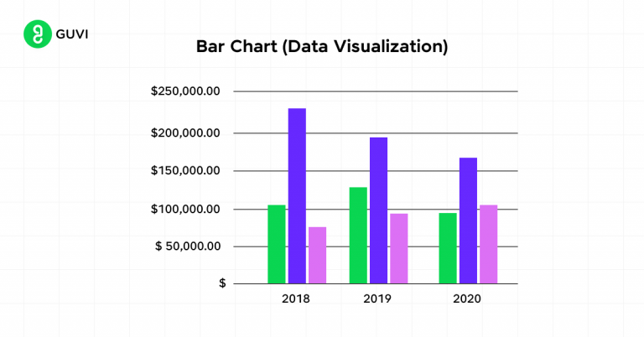Click the tall 2018 purple bar
This screenshot has width=644, height=337.
[297, 196]
